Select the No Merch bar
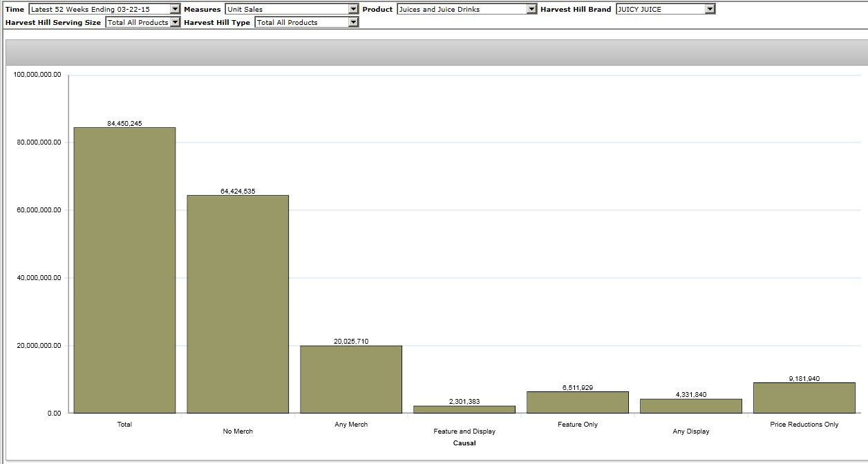Screen dimensions: 868x464 pyautogui.click(x=238, y=304)
